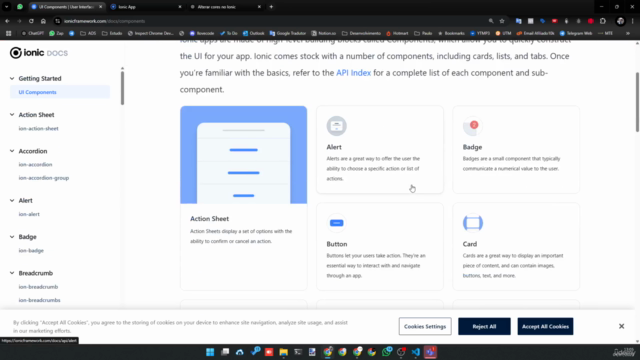Open the Alert component card icon
Screen dimensions: 640x360
(x=336, y=126)
